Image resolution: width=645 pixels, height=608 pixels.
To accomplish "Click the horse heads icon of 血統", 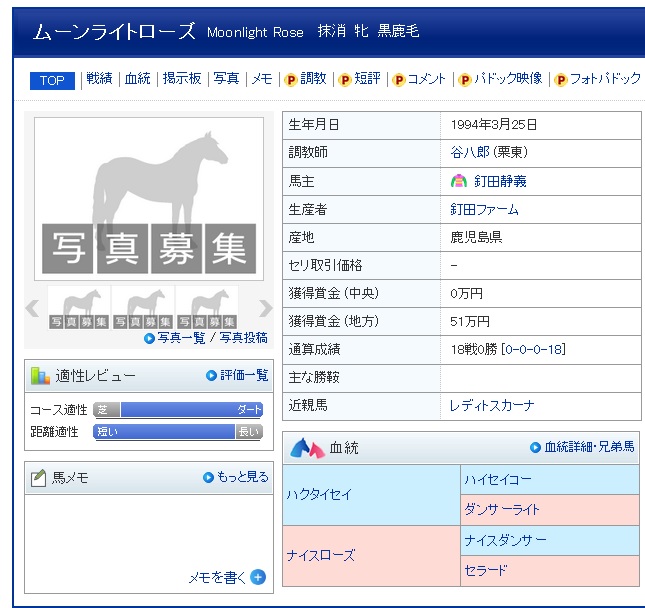I will 307,448.
